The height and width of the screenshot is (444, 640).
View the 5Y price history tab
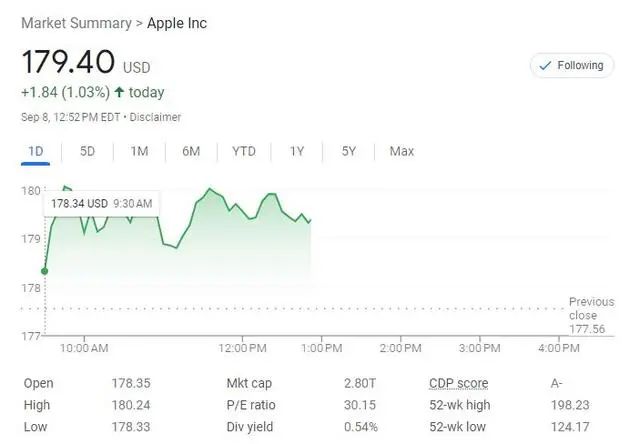point(349,152)
